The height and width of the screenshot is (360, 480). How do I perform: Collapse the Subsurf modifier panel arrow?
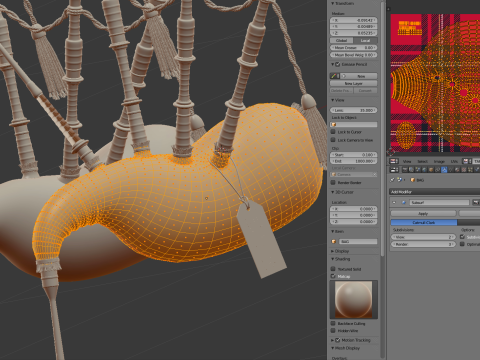(x=394, y=202)
